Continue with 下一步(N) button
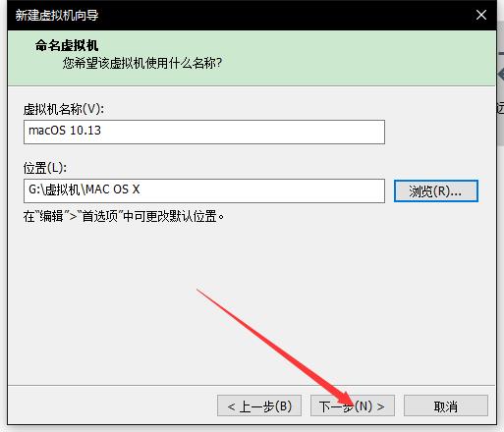 [353, 405]
